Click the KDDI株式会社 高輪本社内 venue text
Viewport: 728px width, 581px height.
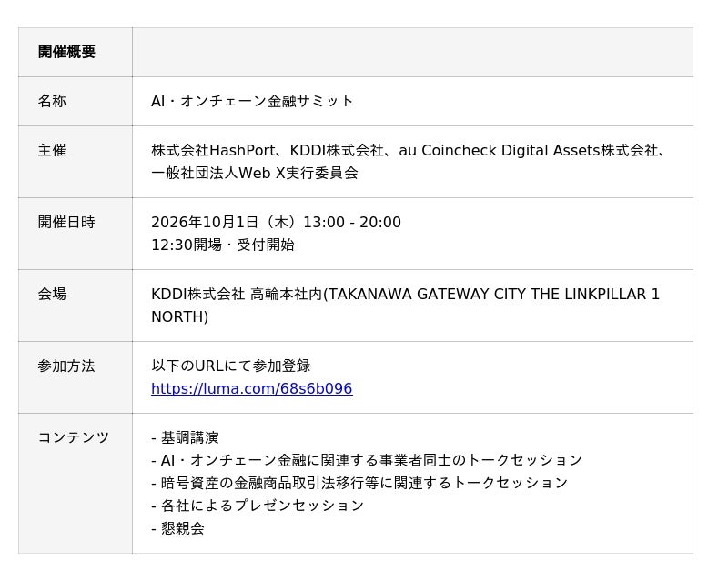pos(237,294)
